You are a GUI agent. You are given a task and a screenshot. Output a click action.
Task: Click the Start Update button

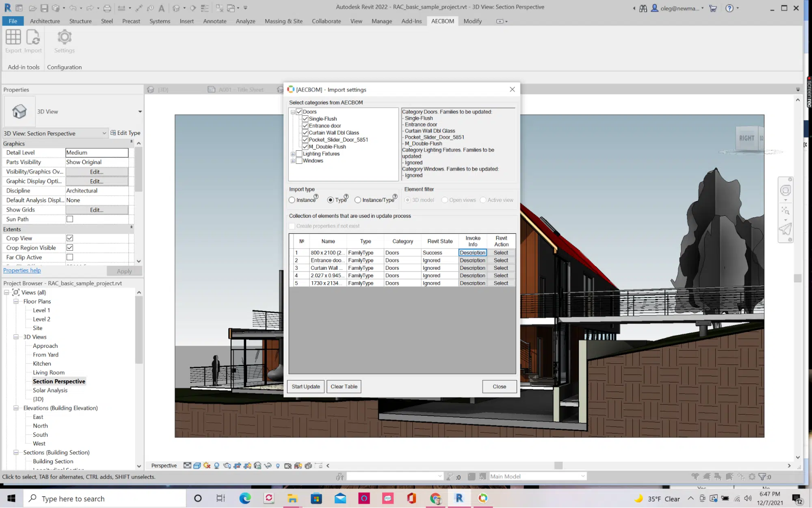[305, 386]
